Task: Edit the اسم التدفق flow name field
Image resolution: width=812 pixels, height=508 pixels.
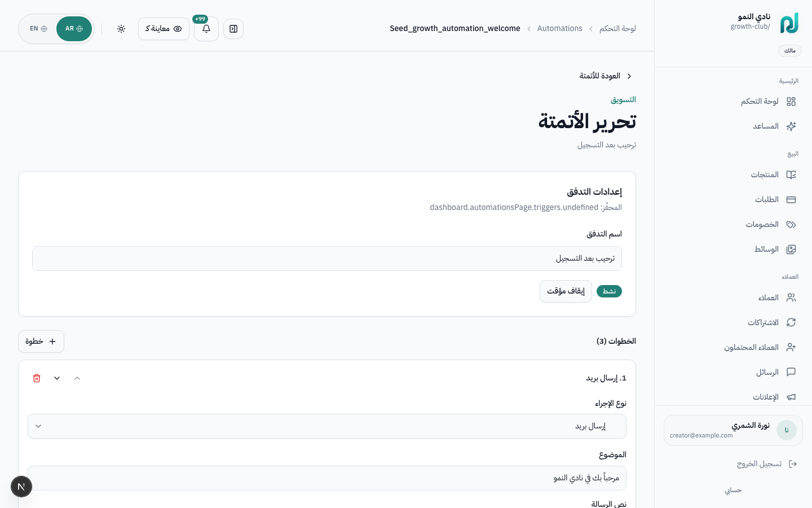Action: [x=327, y=259]
